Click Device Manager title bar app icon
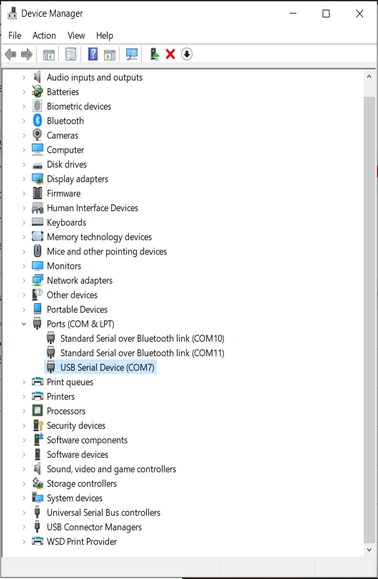378x579 pixels. (x=12, y=13)
